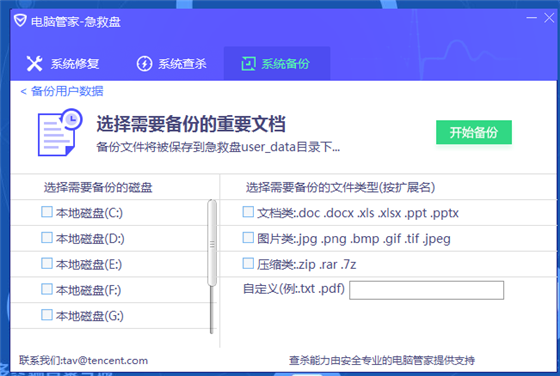Go back via 备份用户数据 link

(62, 91)
